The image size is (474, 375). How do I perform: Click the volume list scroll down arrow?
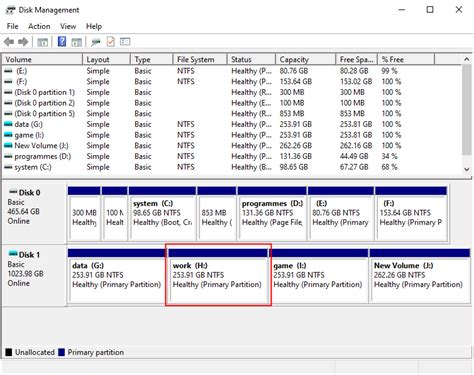pos(467,169)
